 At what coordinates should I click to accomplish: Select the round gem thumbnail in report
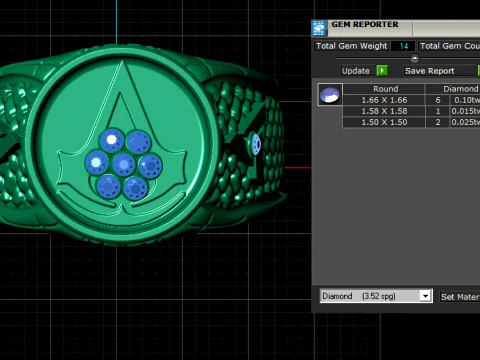pyautogui.click(x=330, y=95)
